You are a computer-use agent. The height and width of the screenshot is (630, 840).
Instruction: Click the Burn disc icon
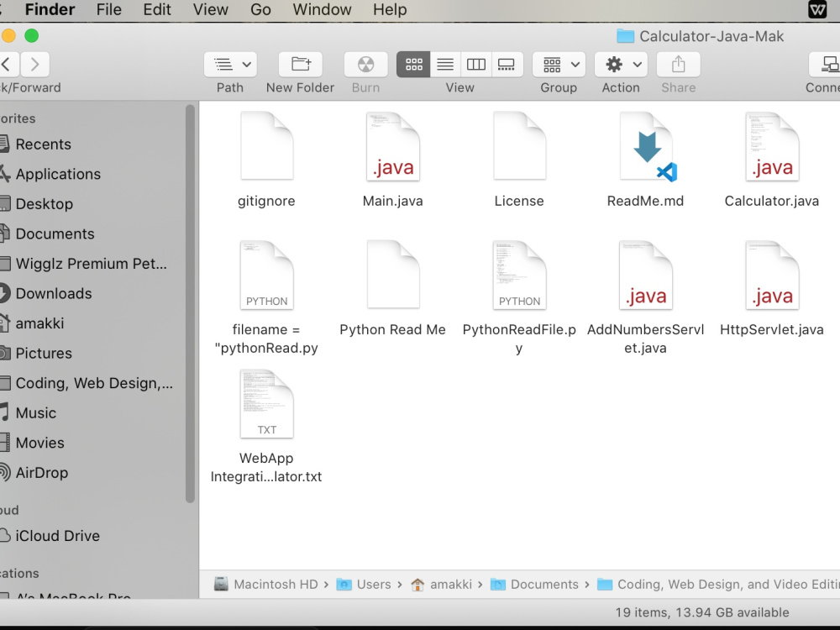point(366,65)
